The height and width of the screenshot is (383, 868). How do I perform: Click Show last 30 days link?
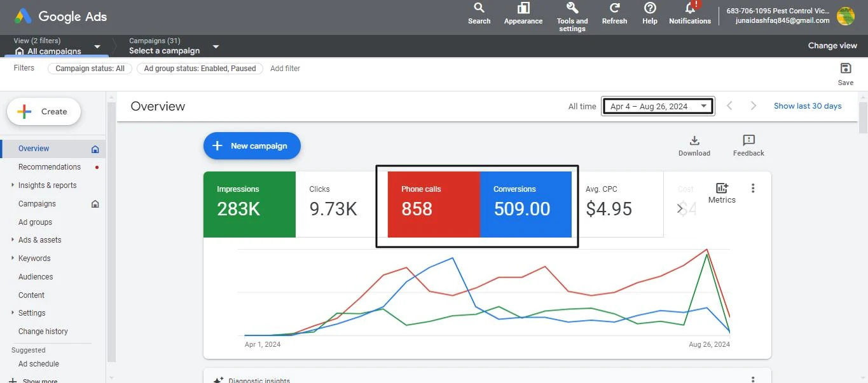808,106
